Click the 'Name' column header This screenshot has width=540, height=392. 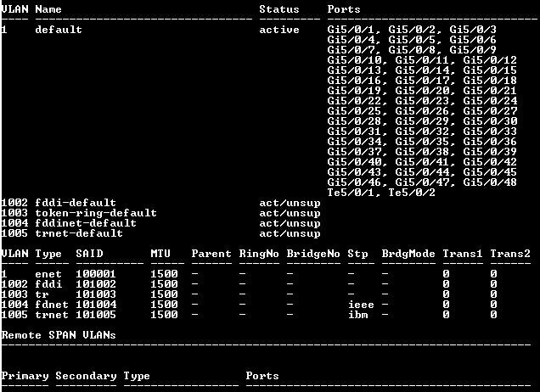pos(48,9)
